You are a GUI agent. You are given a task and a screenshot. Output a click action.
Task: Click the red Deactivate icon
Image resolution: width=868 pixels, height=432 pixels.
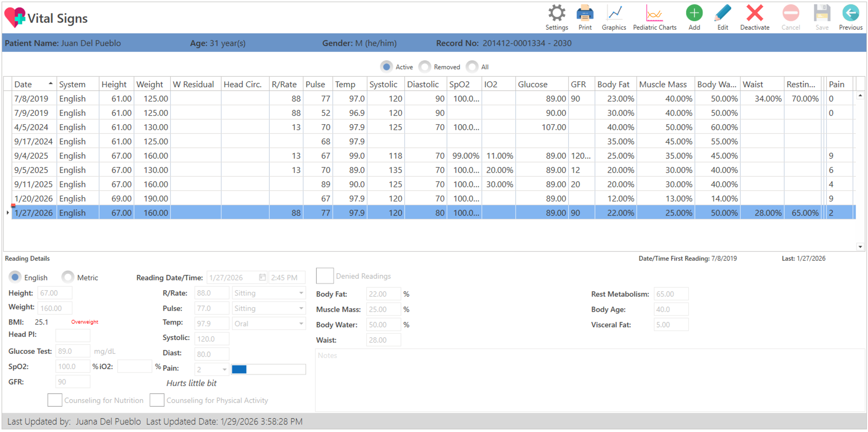click(754, 14)
